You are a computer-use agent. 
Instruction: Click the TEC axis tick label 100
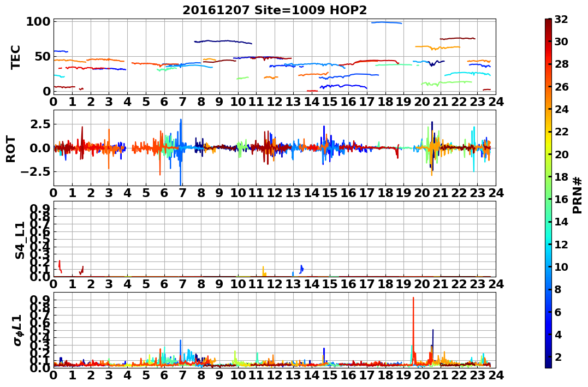38,22
